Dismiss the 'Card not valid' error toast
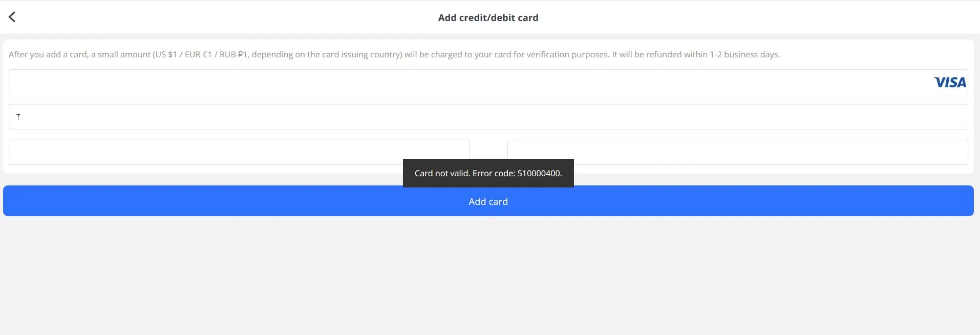Screen dimensions: 980x335 click(488, 173)
